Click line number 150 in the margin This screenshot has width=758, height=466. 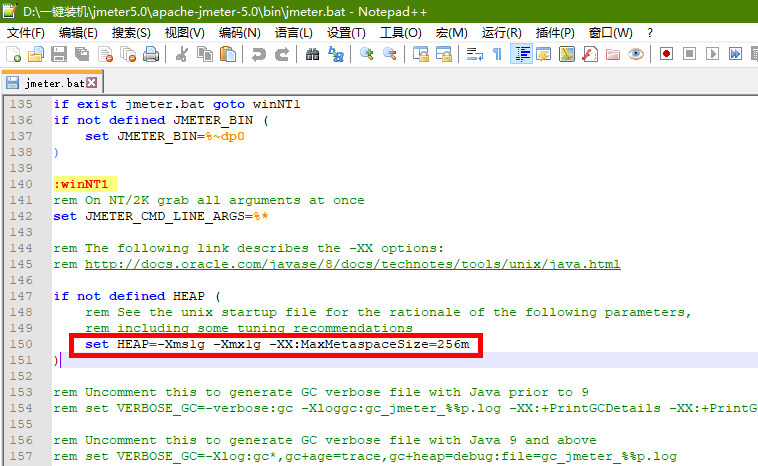(x=21, y=344)
